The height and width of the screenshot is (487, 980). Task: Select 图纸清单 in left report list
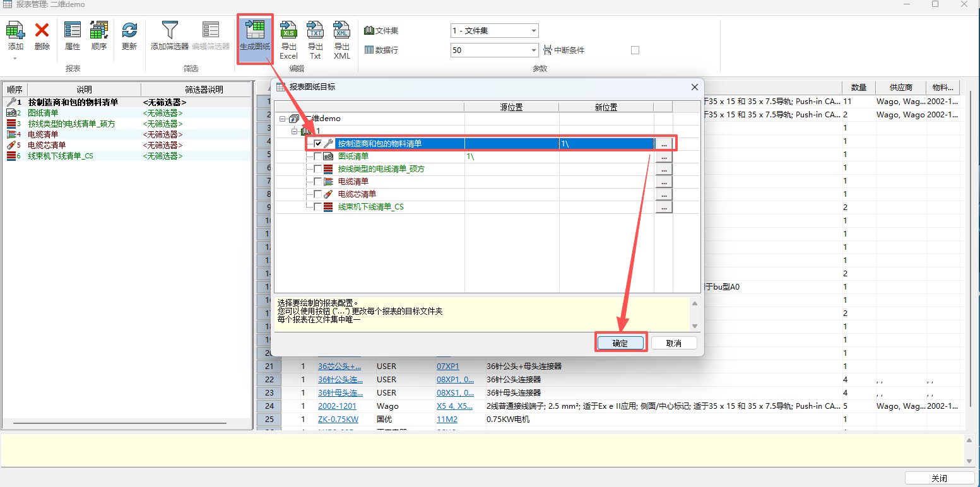click(x=44, y=113)
